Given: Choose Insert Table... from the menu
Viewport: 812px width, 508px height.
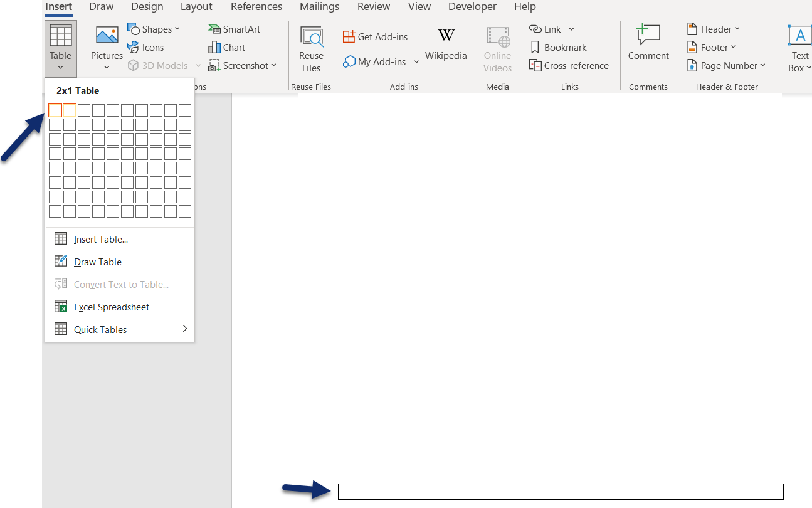Looking at the screenshot, I should 120,239.
